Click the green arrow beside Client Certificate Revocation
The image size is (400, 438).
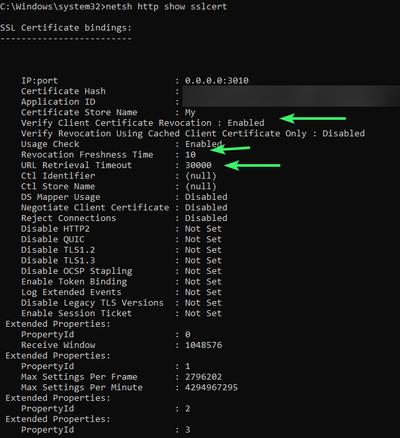pyautogui.click(x=312, y=118)
